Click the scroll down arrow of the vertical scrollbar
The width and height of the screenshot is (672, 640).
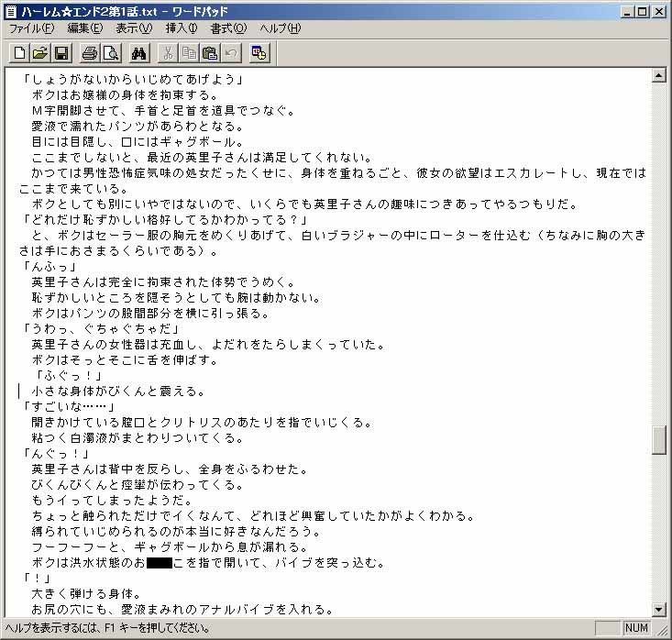[659, 609]
